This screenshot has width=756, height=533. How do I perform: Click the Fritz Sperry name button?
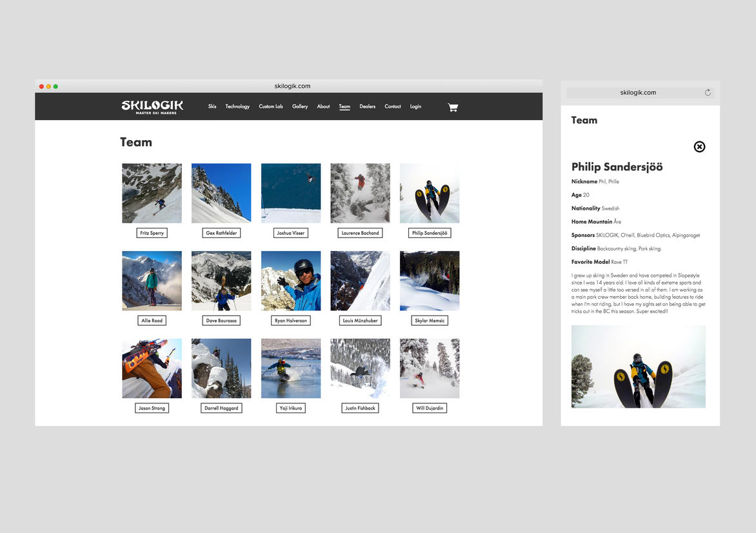tap(152, 233)
